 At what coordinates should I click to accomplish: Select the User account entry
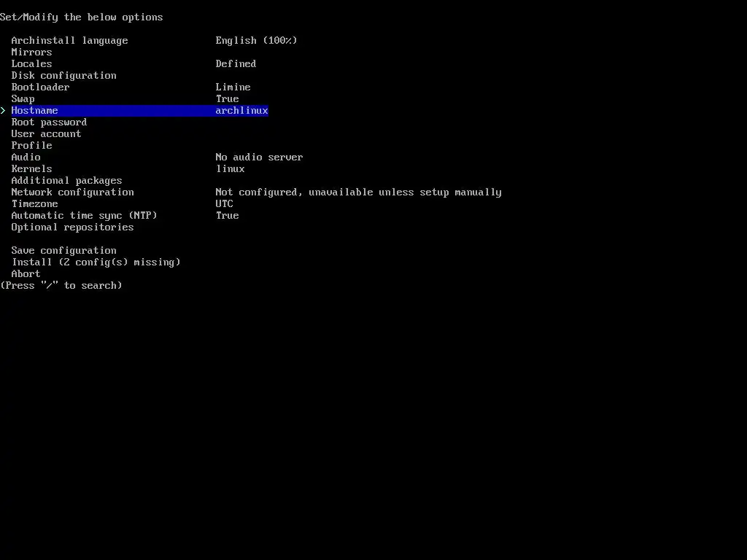tap(46, 134)
